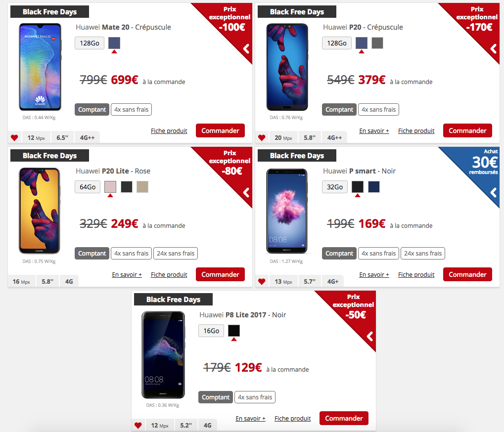Click the -50€ ribbon chevron on P8 Lite
Screen dimensions: 504x432
370,337
